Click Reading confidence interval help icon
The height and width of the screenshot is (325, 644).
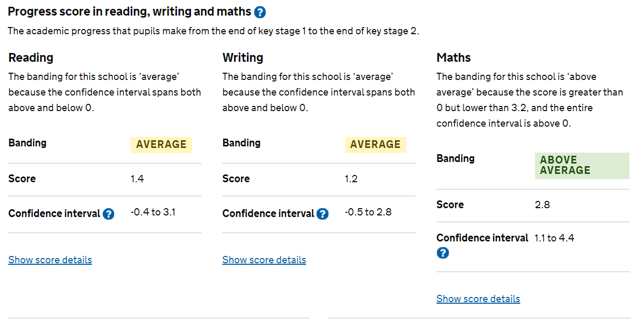click(108, 213)
